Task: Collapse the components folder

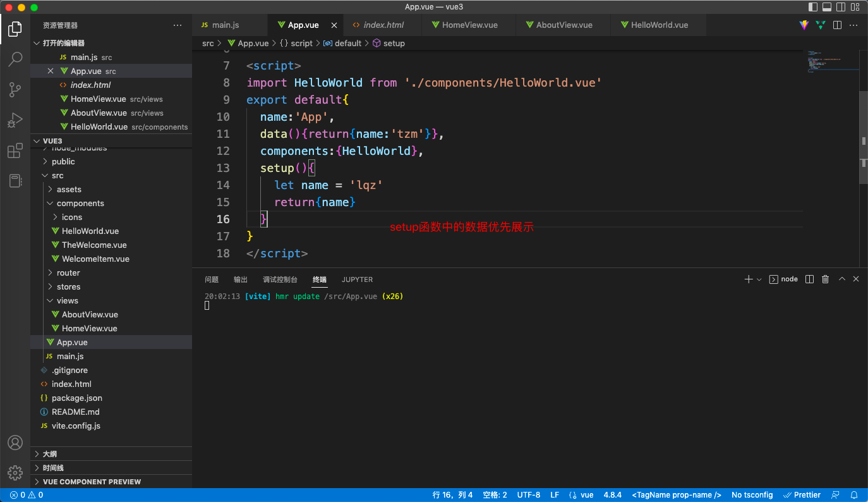Action: [111, 204]
